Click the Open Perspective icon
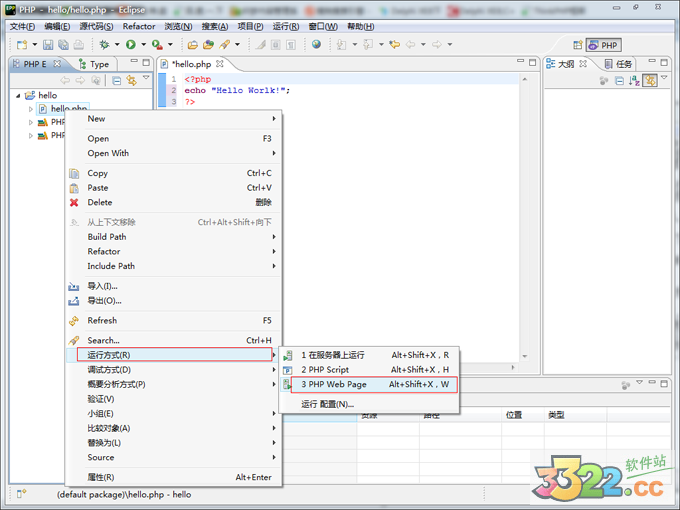680x510 pixels. pyautogui.click(x=578, y=45)
